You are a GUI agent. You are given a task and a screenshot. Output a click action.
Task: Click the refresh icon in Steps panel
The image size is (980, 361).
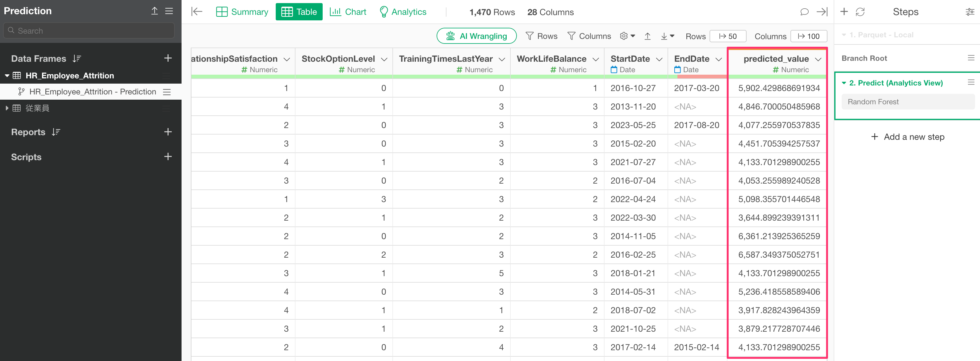pos(860,12)
